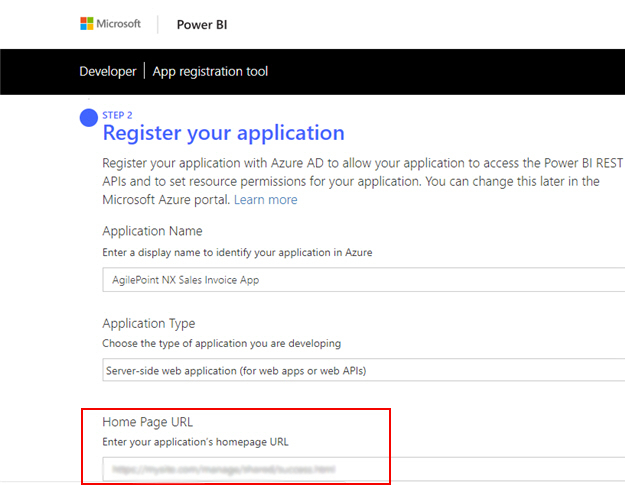Viewport: 625px width, 485px height.
Task: Select 'Enter your application's homepage URL' text
Action: coord(195,442)
